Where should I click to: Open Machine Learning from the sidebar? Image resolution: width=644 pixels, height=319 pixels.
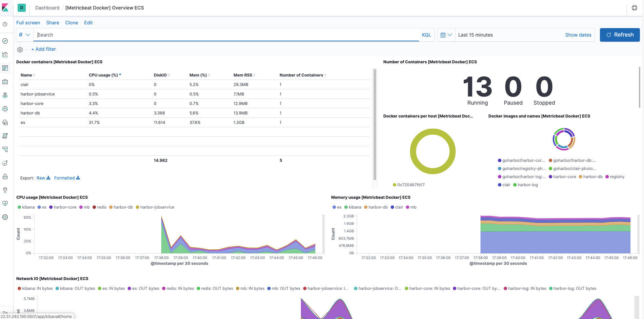[5, 109]
